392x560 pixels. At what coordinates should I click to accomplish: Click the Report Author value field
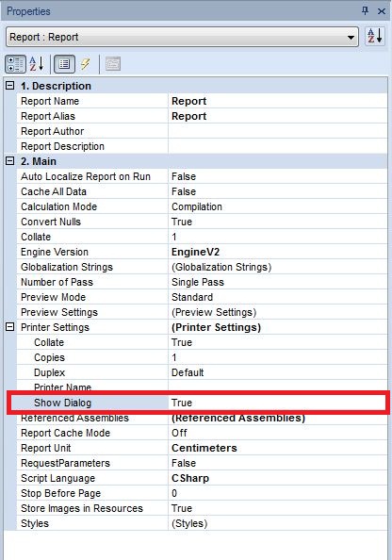click(277, 131)
